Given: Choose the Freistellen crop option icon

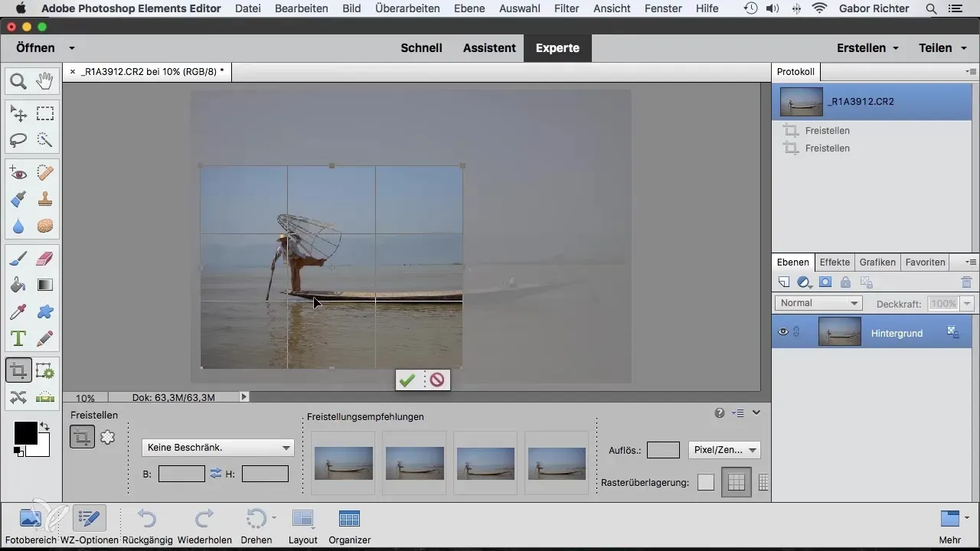Looking at the screenshot, I should pos(82,436).
